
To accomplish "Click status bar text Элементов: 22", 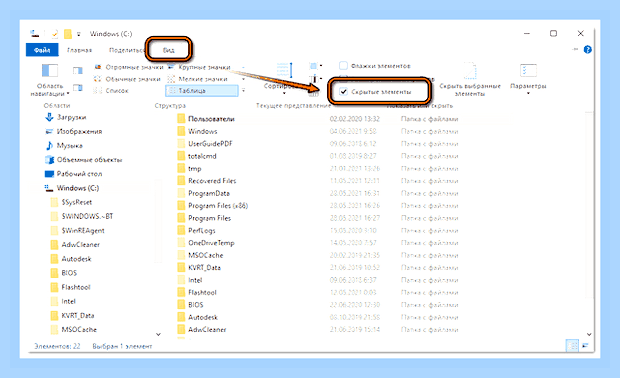I will [57, 346].
